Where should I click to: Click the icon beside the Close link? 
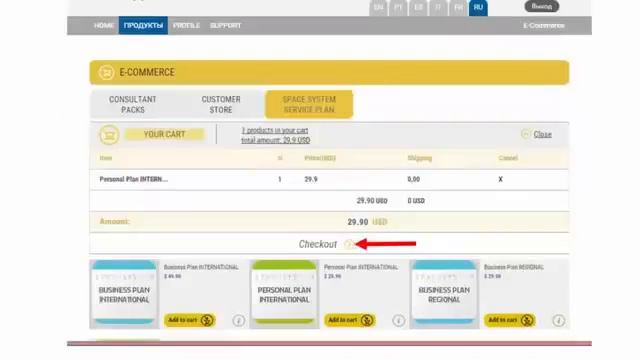coord(526,134)
